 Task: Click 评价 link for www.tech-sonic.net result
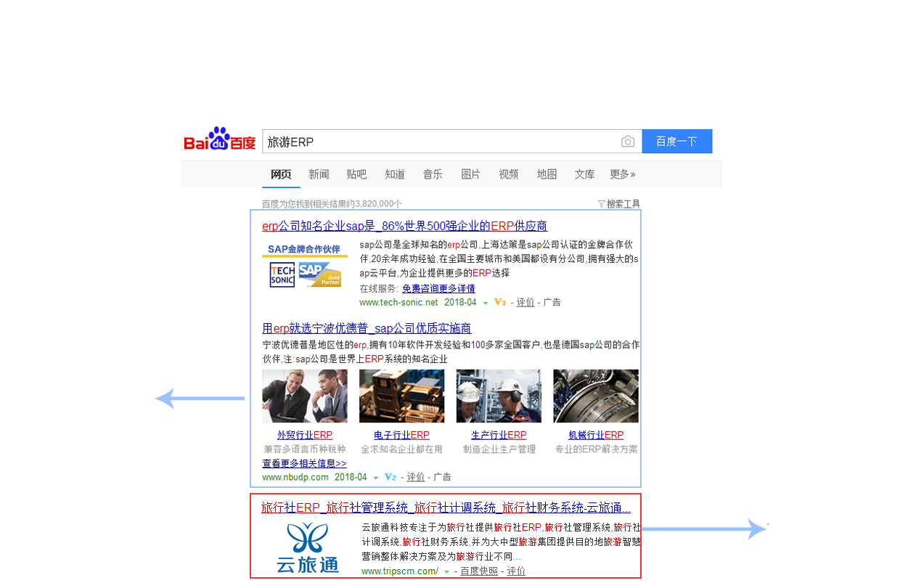[x=526, y=302]
